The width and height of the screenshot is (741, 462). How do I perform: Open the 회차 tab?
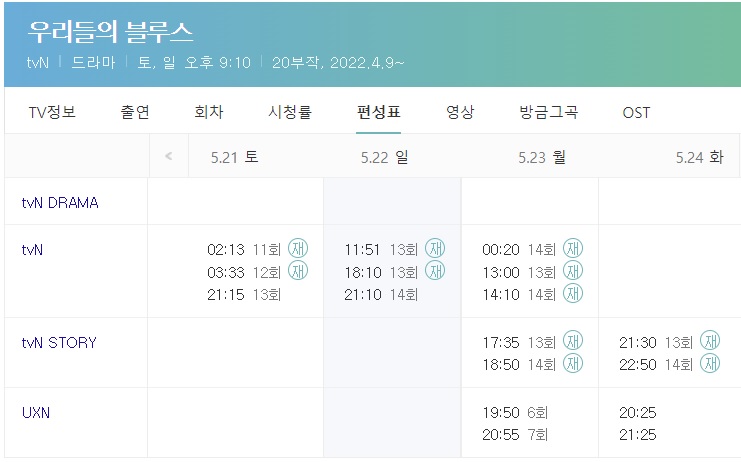point(209,112)
